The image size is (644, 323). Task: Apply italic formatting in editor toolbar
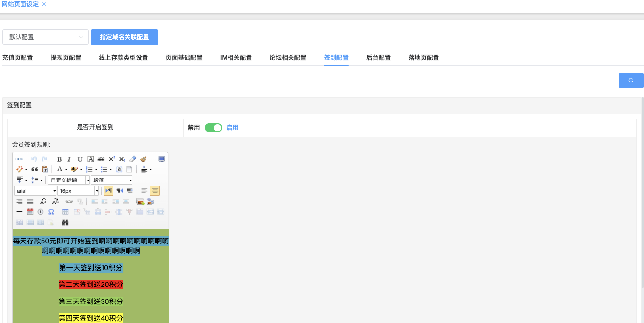pyautogui.click(x=69, y=159)
